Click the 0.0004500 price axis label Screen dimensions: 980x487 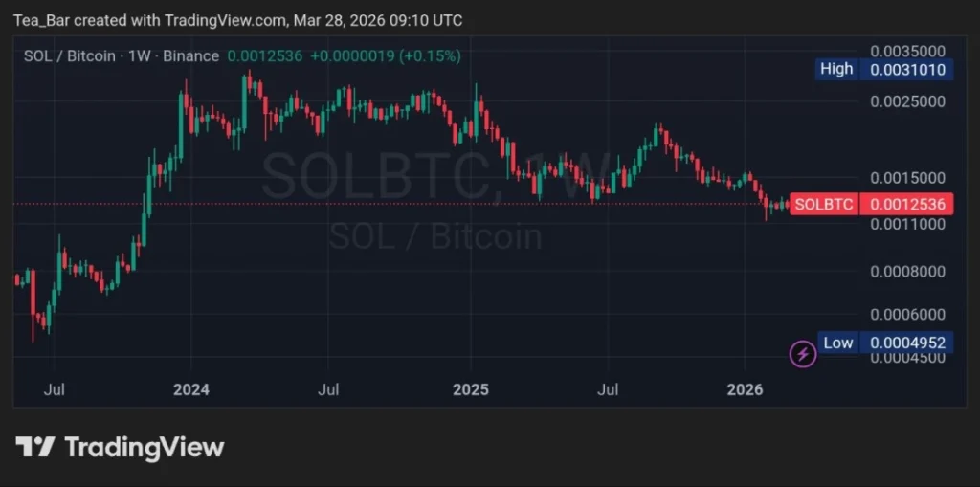coord(907,358)
